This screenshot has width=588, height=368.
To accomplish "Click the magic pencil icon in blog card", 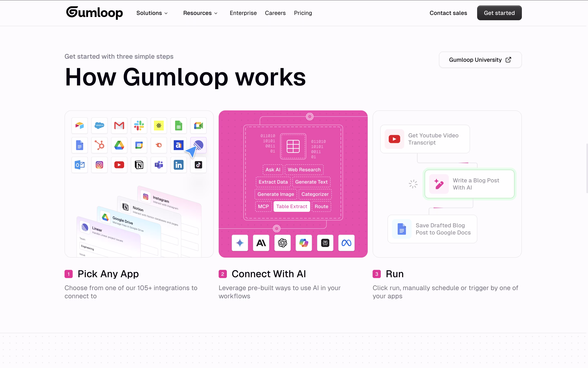I will [x=439, y=184].
